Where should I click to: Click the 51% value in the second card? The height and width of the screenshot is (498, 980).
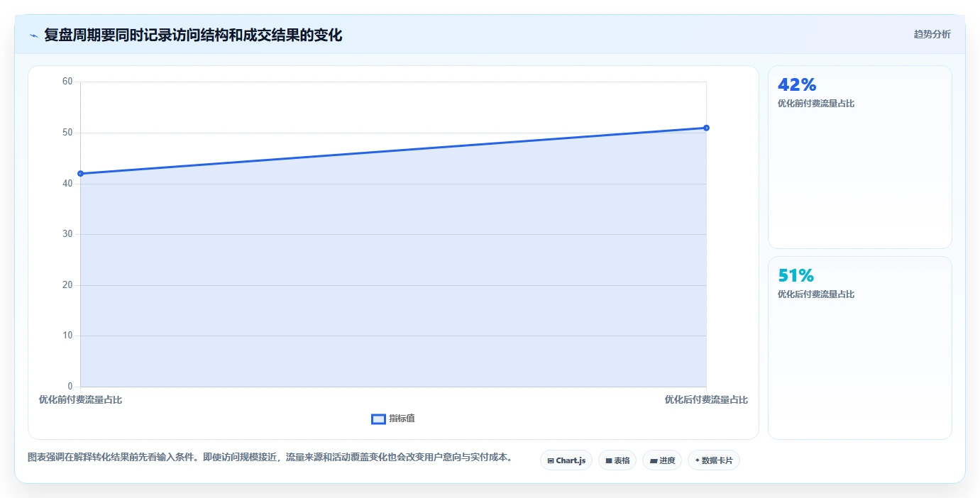tap(796, 276)
